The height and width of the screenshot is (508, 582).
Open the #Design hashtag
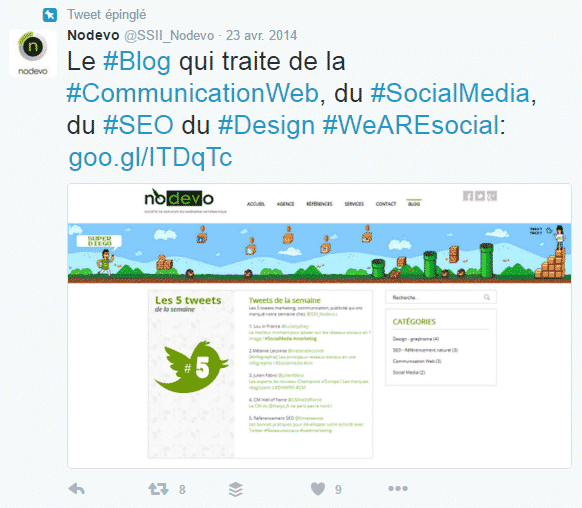(x=266, y=125)
